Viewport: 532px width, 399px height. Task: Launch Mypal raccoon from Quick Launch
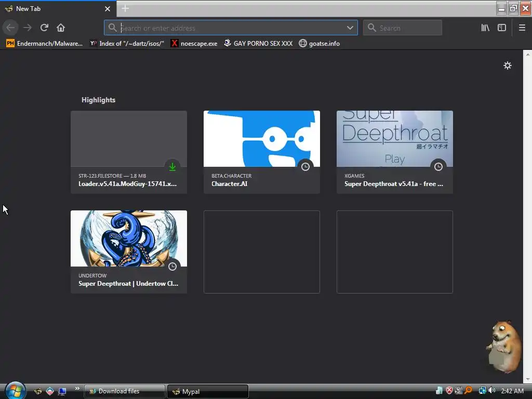tap(38, 391)
